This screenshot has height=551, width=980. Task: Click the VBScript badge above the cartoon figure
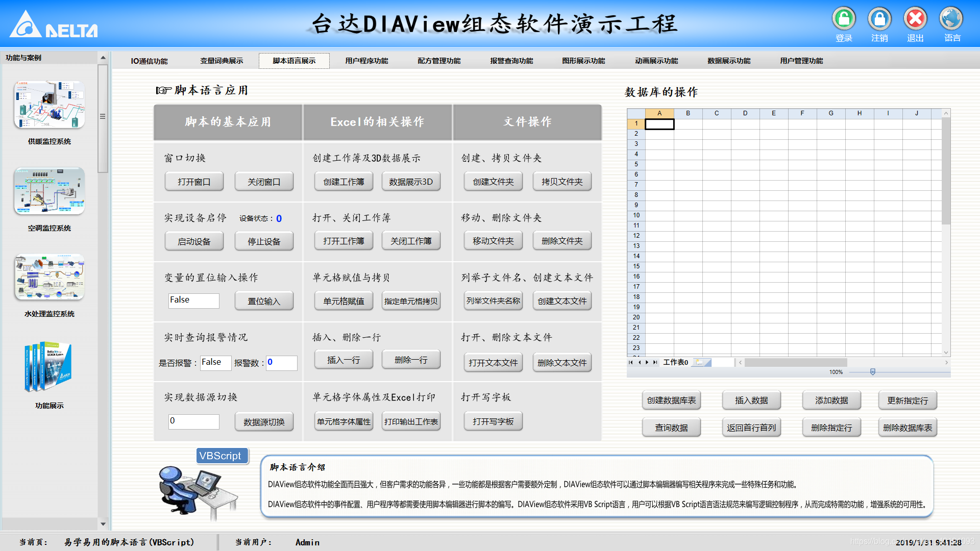[x=222, y=456]
